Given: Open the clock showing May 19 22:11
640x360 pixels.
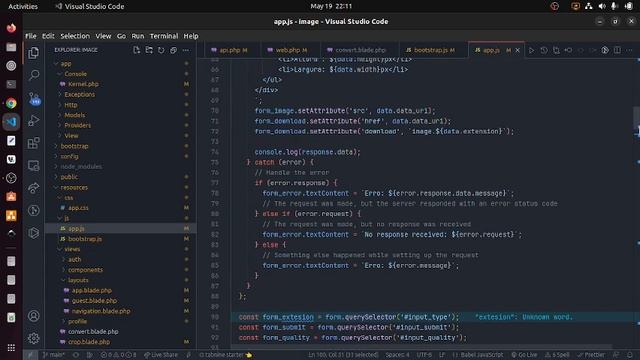Looking at the screenshot, I should [331, 6].
